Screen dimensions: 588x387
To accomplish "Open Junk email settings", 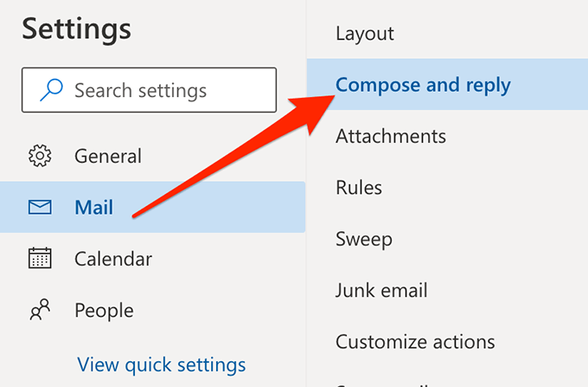I will [381, 290].
